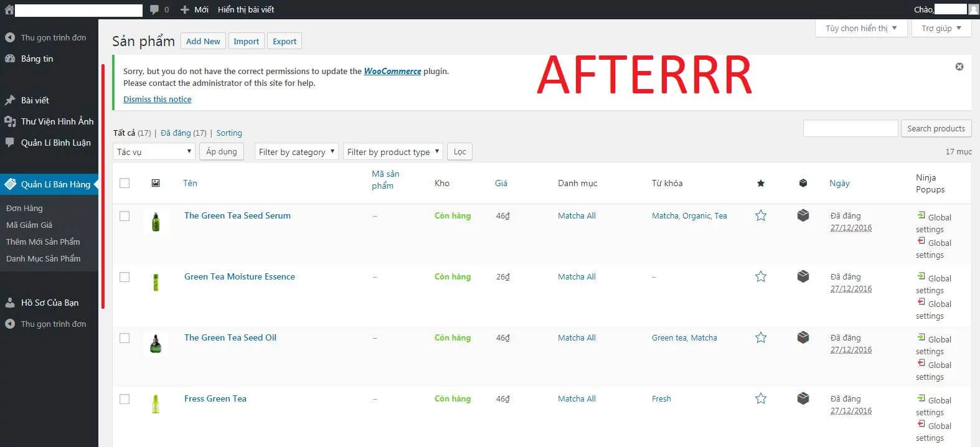Screen dimensions: 980x447
Task: Tick the select-all checkbox in table header
Action: click(x=125, y=183)
